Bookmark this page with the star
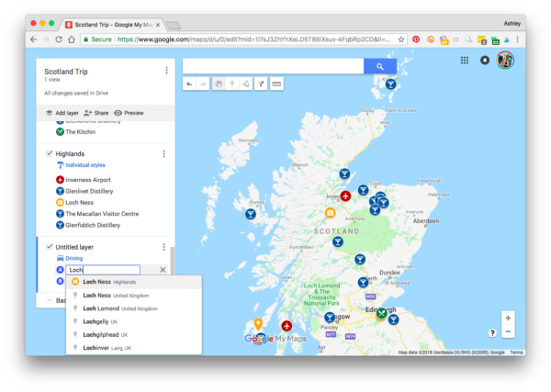The height and width of the screenshot is (392, 551). (401, 39)
